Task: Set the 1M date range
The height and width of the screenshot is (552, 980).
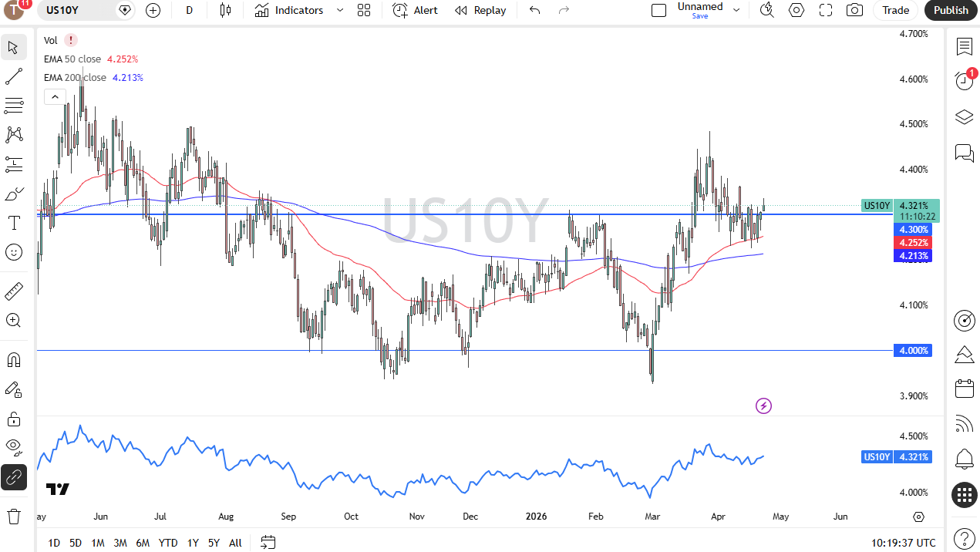Action: point(98,543)
